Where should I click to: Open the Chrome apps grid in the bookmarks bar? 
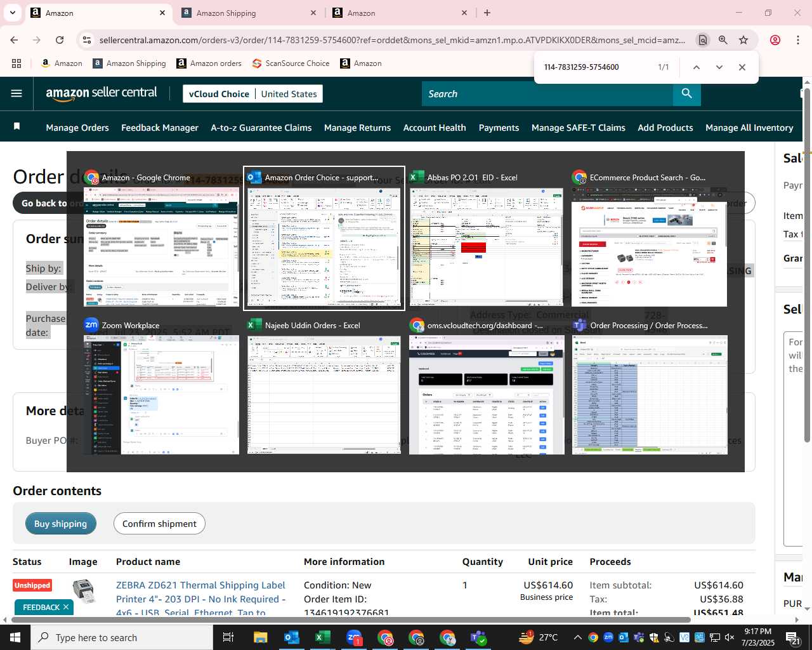[16, 63]
